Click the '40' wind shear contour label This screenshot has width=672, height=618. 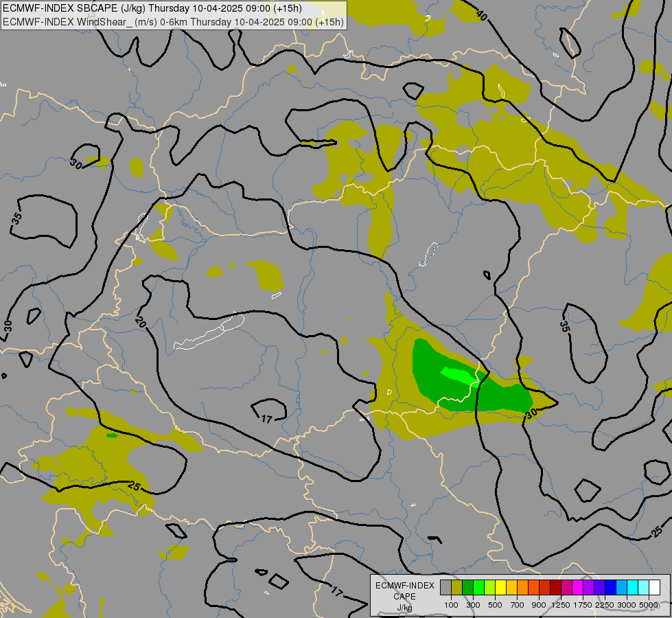pyautogui.click(x=482, y=15)
